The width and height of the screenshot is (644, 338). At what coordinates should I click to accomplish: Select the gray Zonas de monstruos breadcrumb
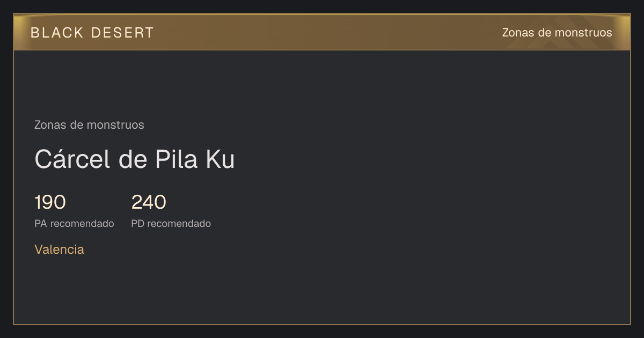89,125
